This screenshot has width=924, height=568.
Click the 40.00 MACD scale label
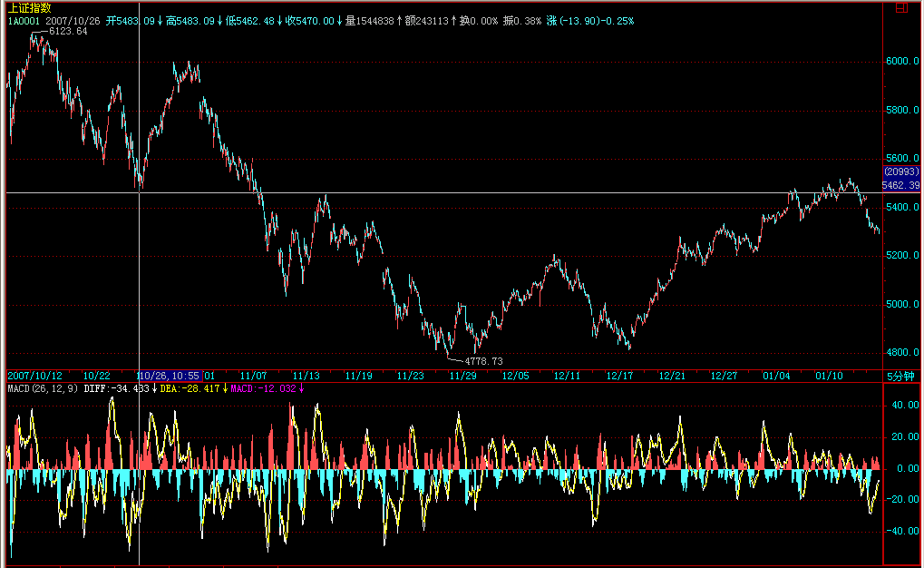tap(906, 406)
